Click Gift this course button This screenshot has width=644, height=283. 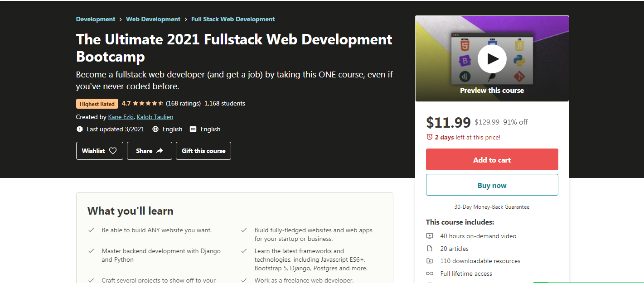tap(203, 151)
